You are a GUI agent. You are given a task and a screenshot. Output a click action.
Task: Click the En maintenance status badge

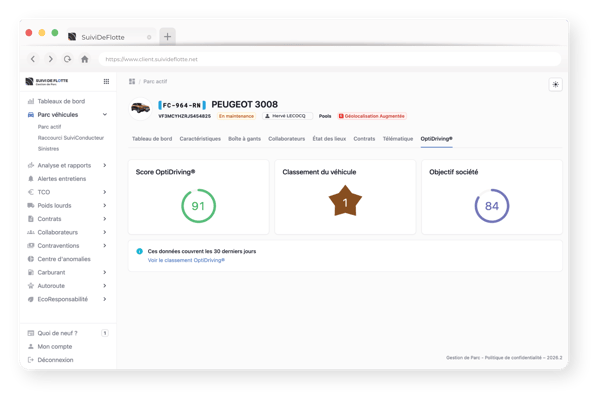pyautogui.click(x=236, y=116)
